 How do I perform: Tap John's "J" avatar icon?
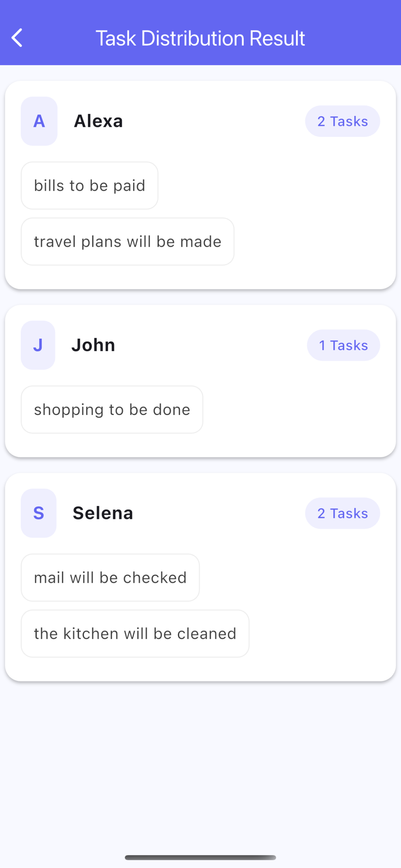click(38, 345)
